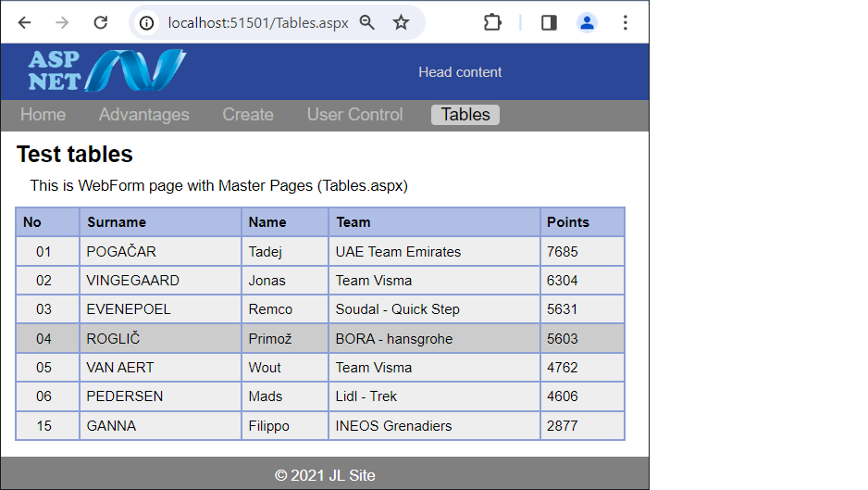This screenshot has height=490, width=868.
Task: Reload the page with the refresh icon
Action: coord(100,23)
